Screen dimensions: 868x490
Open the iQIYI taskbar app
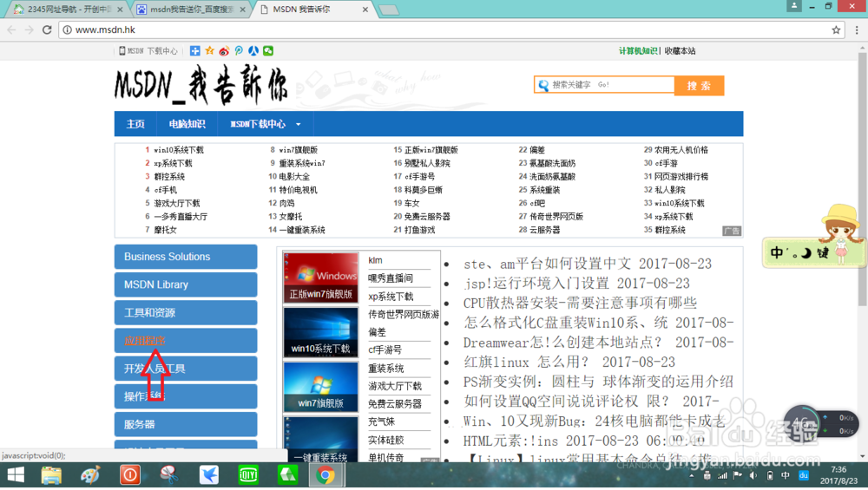coord(248,475)
